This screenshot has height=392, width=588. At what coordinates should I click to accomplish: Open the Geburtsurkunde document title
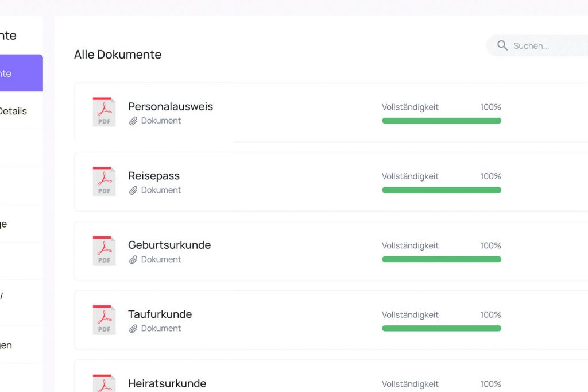point(169,245)
